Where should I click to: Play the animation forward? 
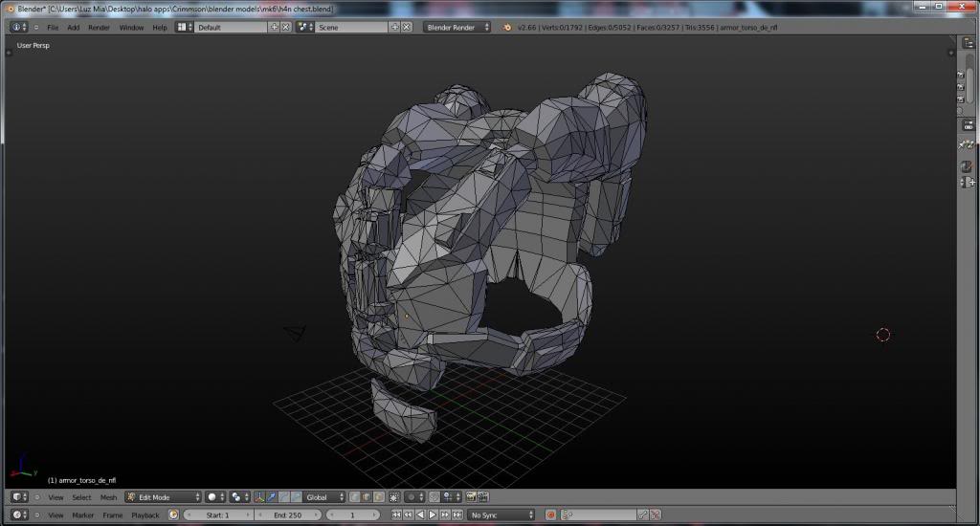point(433,515)
